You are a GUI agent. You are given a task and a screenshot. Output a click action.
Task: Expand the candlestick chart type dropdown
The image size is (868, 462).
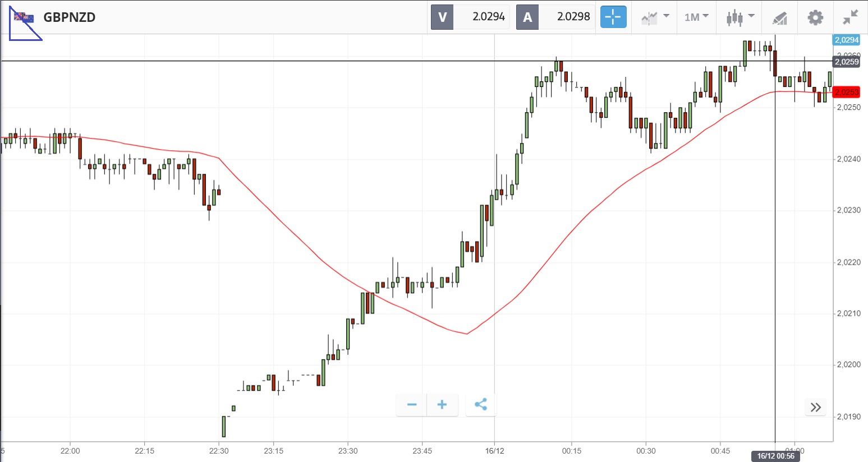[x=740, y=17]
